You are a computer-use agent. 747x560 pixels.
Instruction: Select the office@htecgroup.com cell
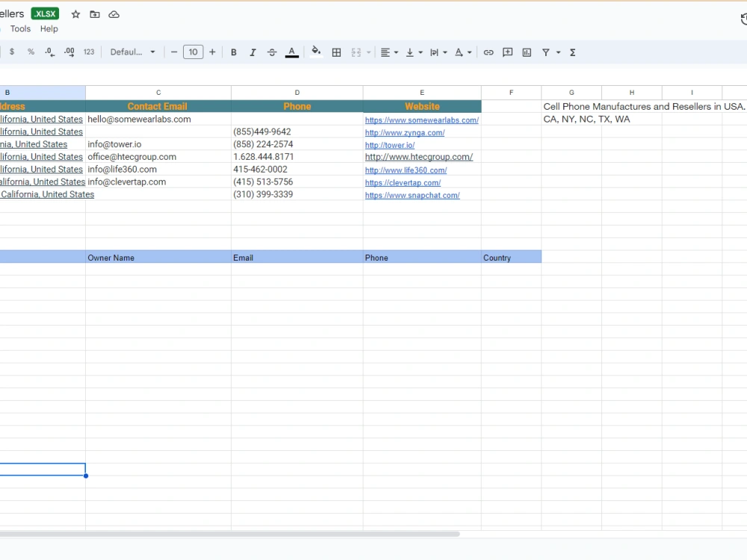tap(158, 157)
